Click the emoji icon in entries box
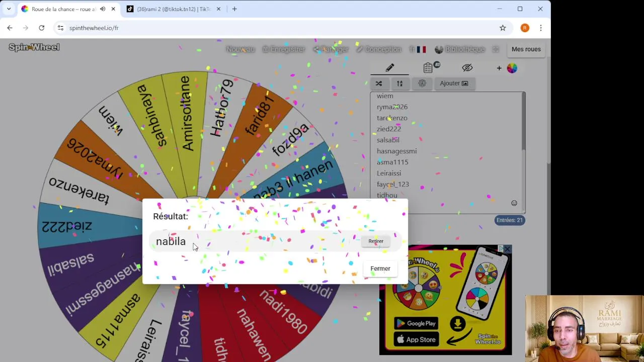 514,203
